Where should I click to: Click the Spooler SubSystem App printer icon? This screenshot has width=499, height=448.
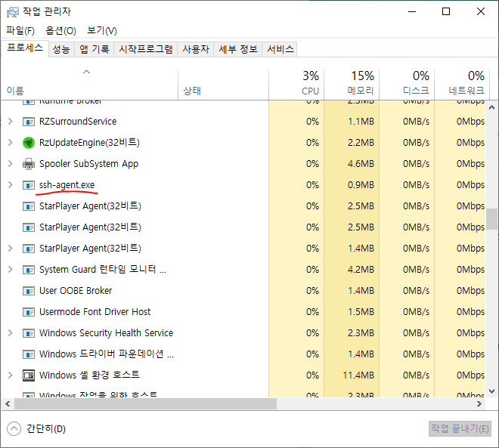(29, 164)
